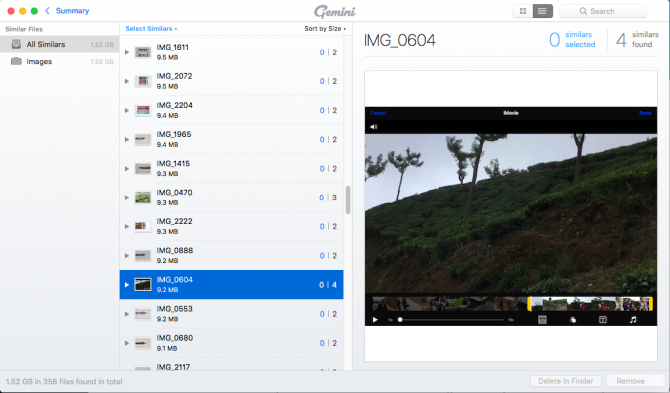Switch to grid view icon
The image size is (670, 393).
[523, 11]
